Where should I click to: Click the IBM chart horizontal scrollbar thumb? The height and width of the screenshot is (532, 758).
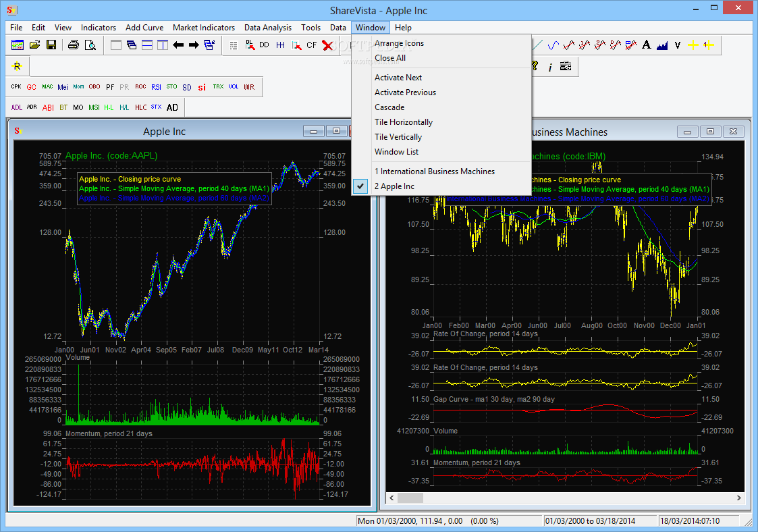tap(410, 498)
